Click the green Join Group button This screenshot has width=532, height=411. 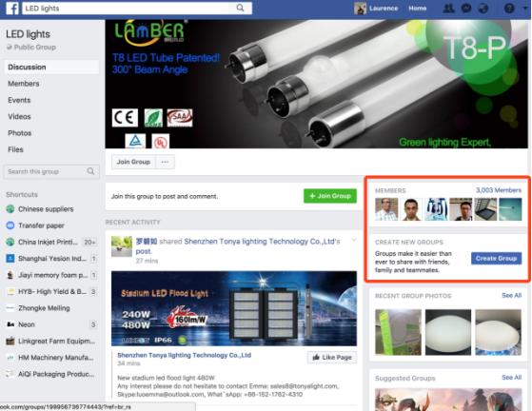pyautogui.click(x=330, y=196)
